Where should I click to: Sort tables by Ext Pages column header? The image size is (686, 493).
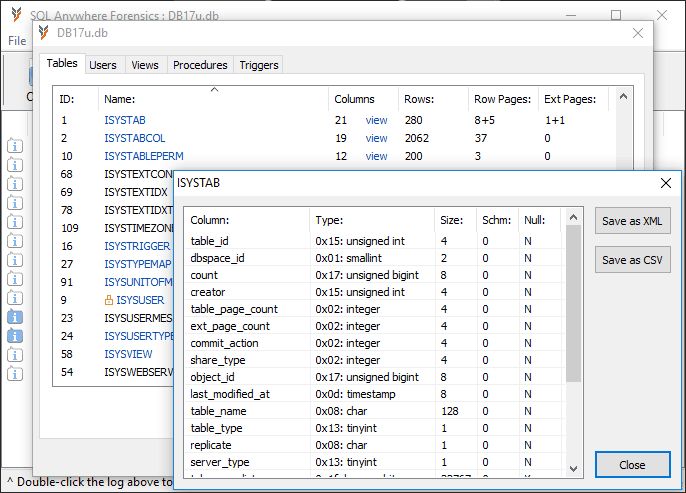click(x=573, y=99)
